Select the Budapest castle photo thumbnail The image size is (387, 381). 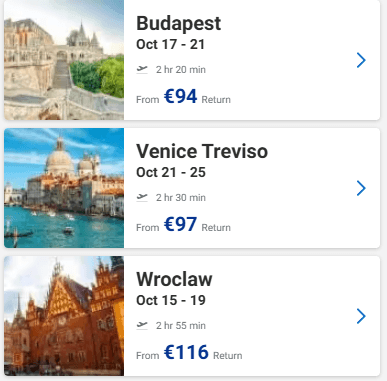click(x=64, y=60)
